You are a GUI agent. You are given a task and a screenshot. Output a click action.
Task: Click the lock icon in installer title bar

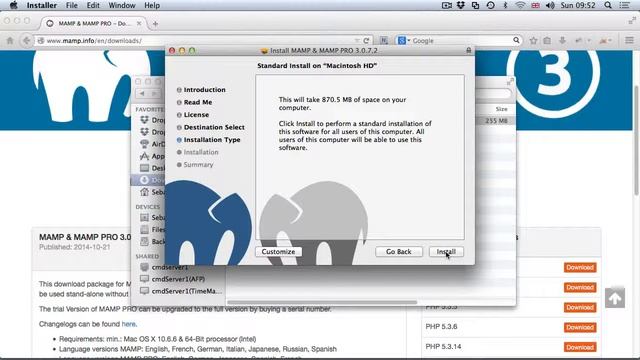[469, 50]
